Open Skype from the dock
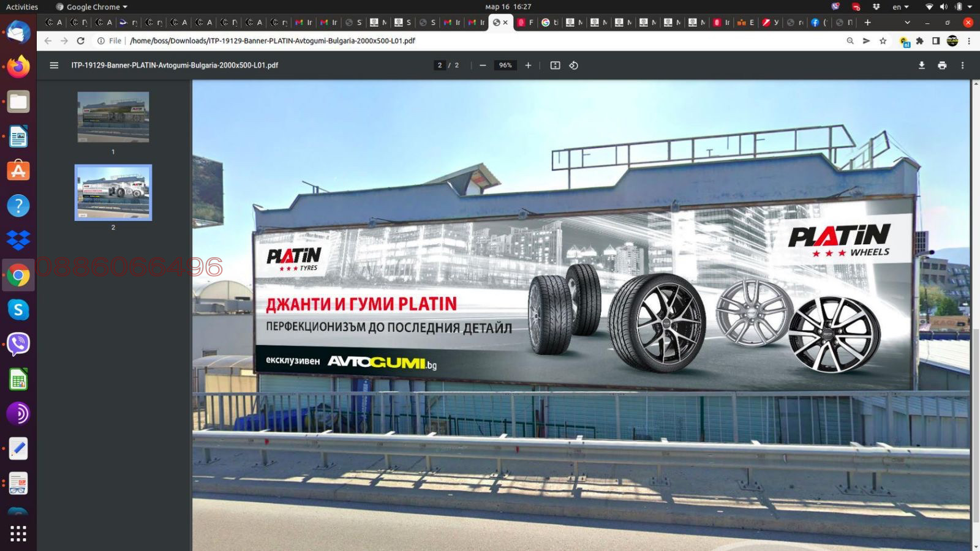Image resolution: width=980 pixels, height=551 pixels. pyautogui.click(x=18, y=310)
